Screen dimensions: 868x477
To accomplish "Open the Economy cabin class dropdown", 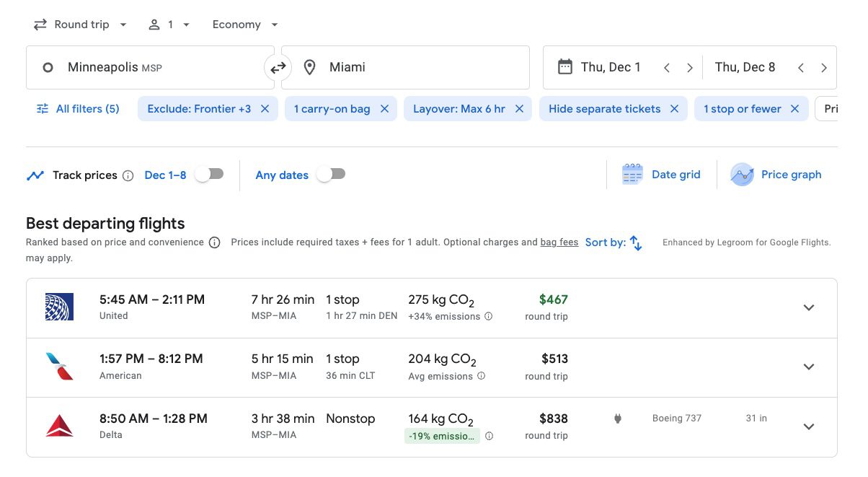I will (244, 24).
